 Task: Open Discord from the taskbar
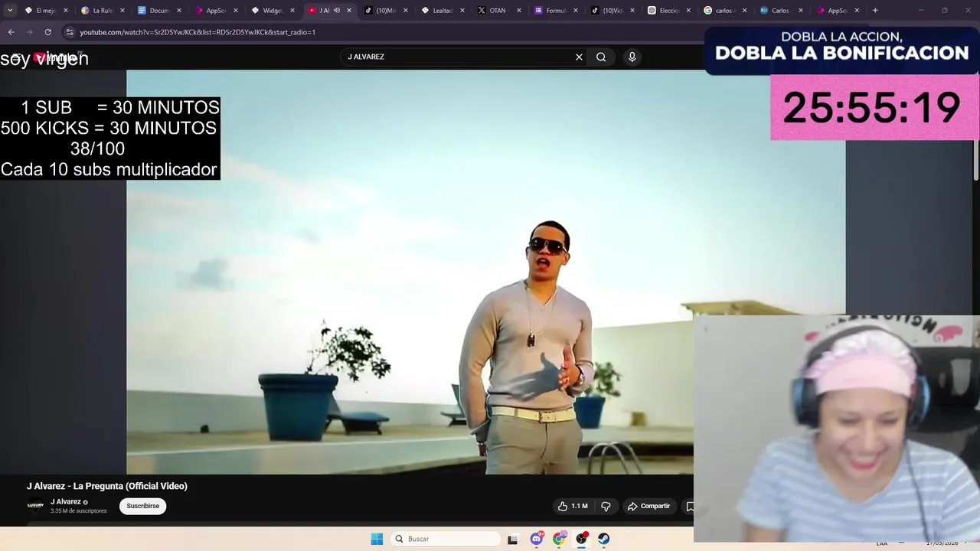(x=537, y=539)
